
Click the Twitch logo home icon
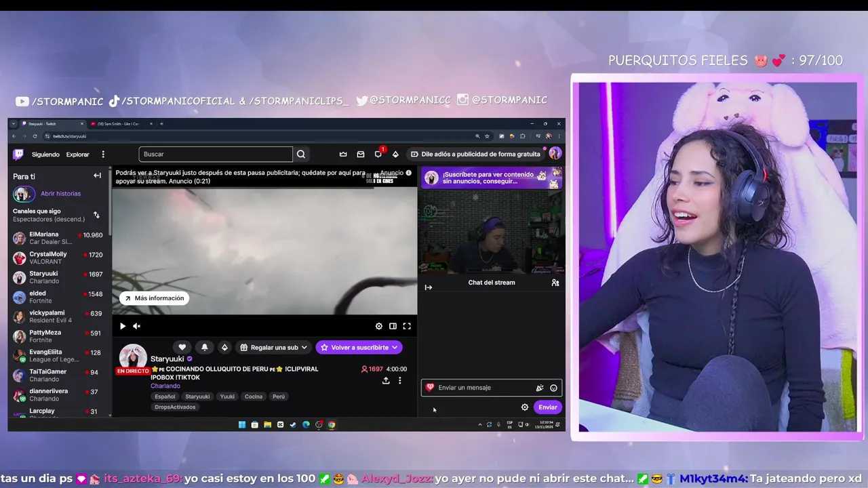[18, 155]
